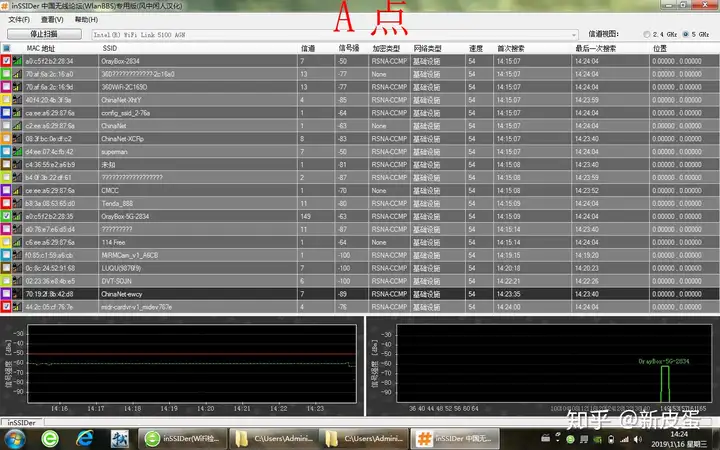Select the inSSIDer tab at bottom
720x450 pixels.
tap(22, 422)
